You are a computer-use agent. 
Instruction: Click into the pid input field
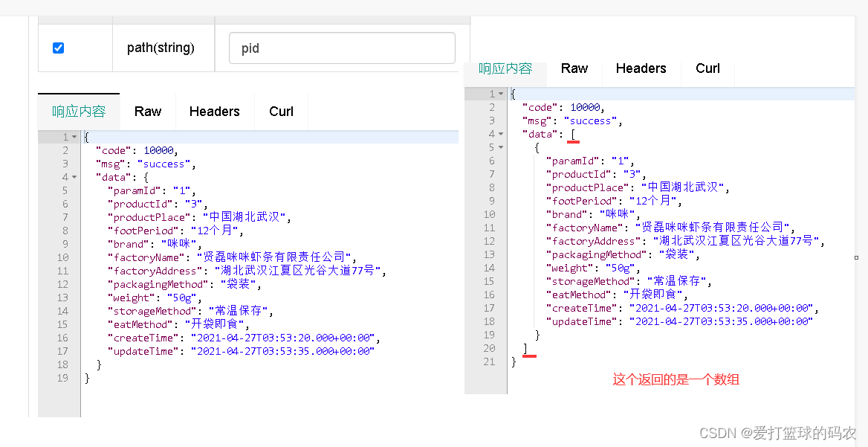[x=341, y=48]
